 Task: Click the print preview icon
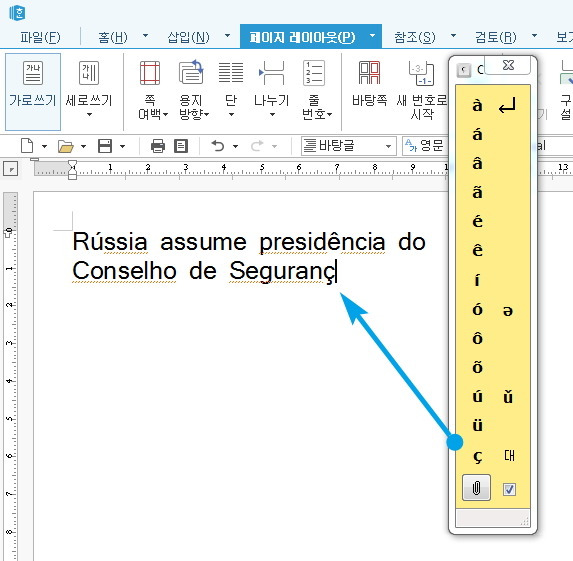click(181, 146)
